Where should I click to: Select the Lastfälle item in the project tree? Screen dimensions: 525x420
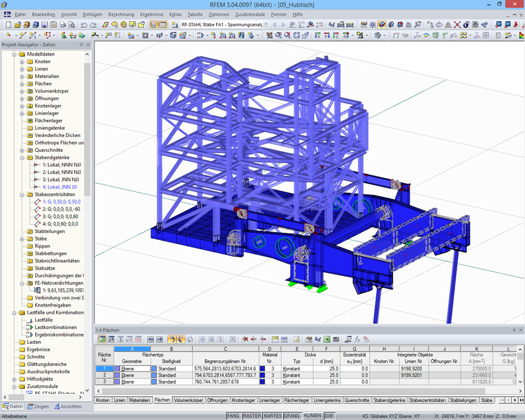point(44,320)
